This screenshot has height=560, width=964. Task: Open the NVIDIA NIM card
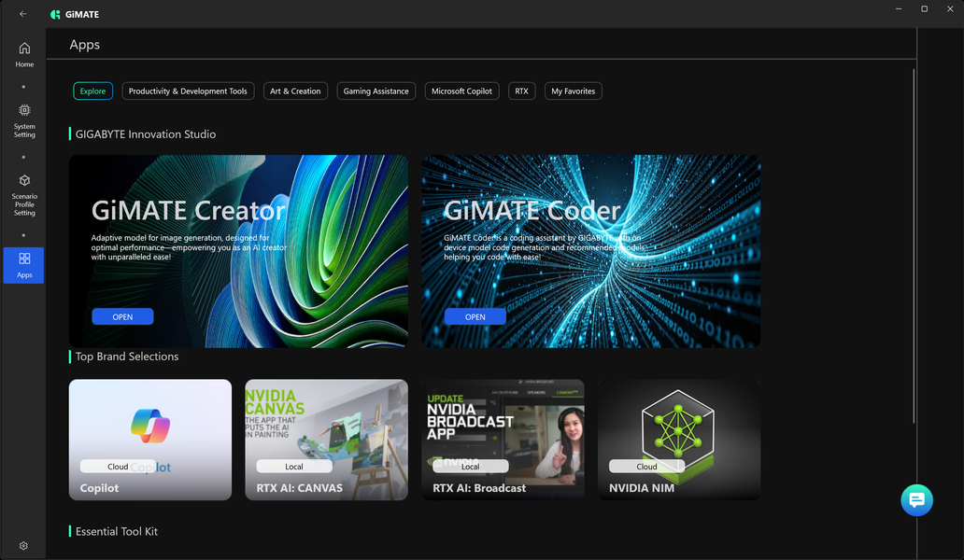(679, 440)
